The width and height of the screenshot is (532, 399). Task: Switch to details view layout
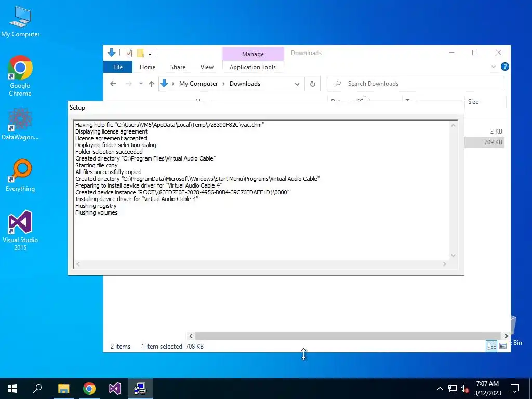tap(491, 346)
